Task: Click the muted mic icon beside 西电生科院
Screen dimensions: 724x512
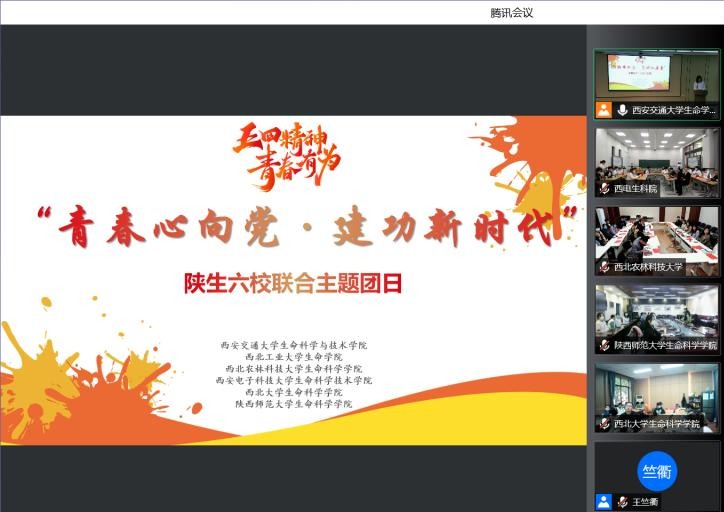Action: 604,189
